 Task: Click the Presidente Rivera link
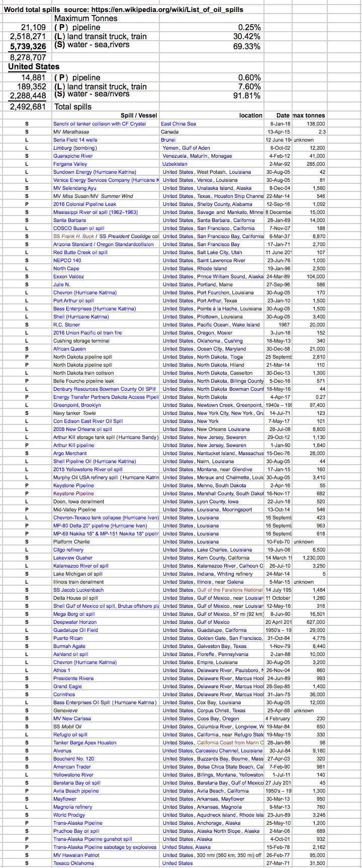(73, 678)
